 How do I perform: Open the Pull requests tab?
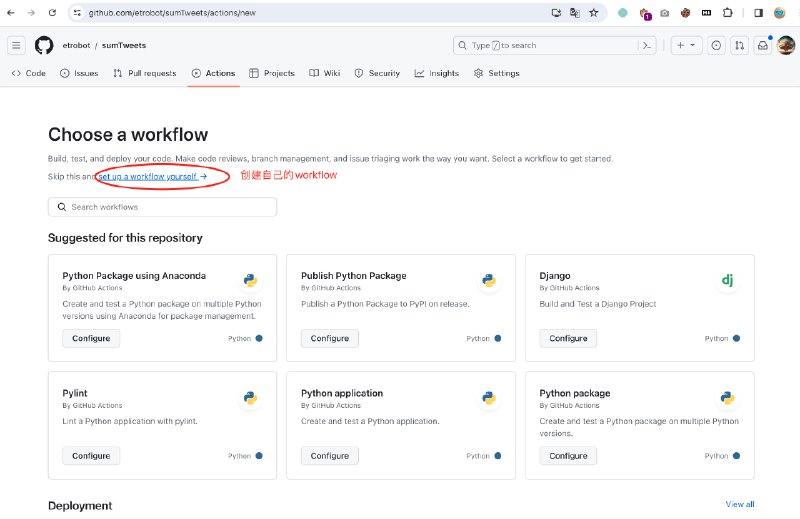145,73
